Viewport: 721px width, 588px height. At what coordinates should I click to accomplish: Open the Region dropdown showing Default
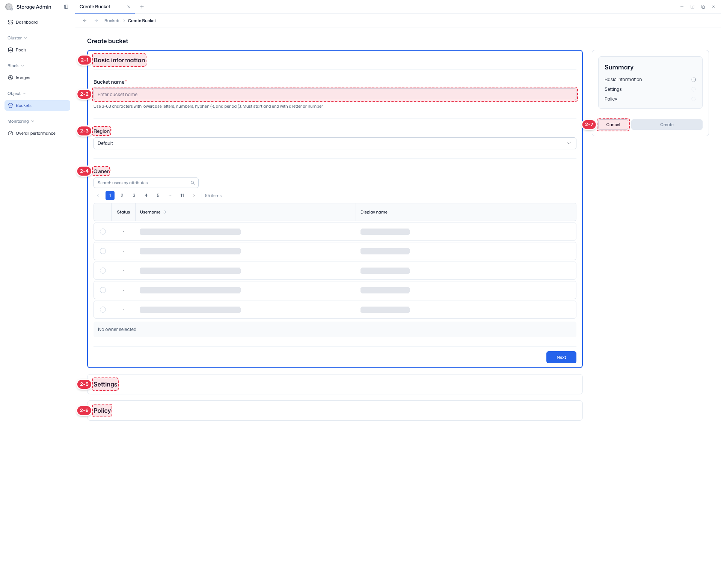335,143
